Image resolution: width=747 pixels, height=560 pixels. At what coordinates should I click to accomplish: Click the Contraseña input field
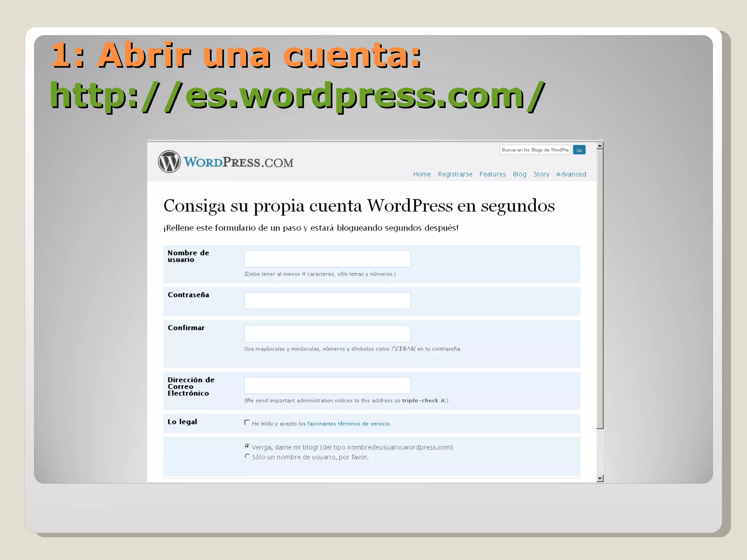click(x=327, y=301)
